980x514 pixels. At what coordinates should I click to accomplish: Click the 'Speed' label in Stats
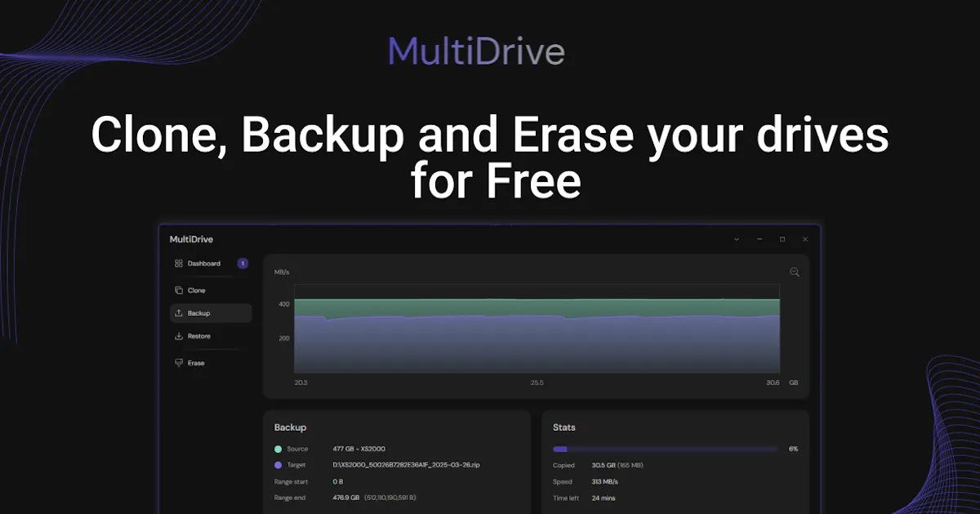pos(563,481)
